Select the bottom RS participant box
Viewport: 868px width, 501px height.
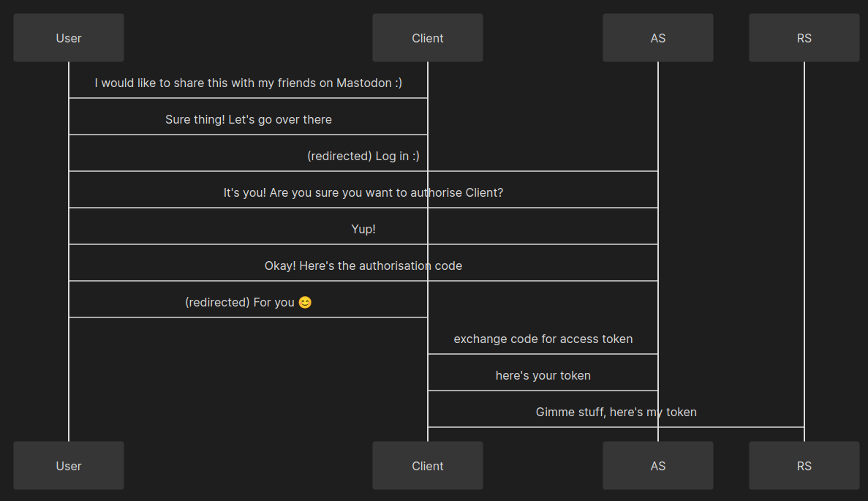pyautogui.click(x=804, y=466)
